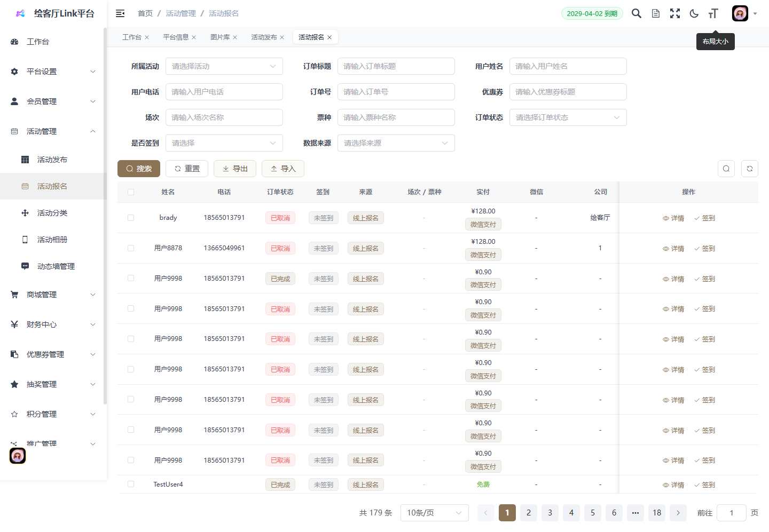This screenshot has width=769, height=532.
Task: Switch to dark mode moon icon
Action: [694, 13]
